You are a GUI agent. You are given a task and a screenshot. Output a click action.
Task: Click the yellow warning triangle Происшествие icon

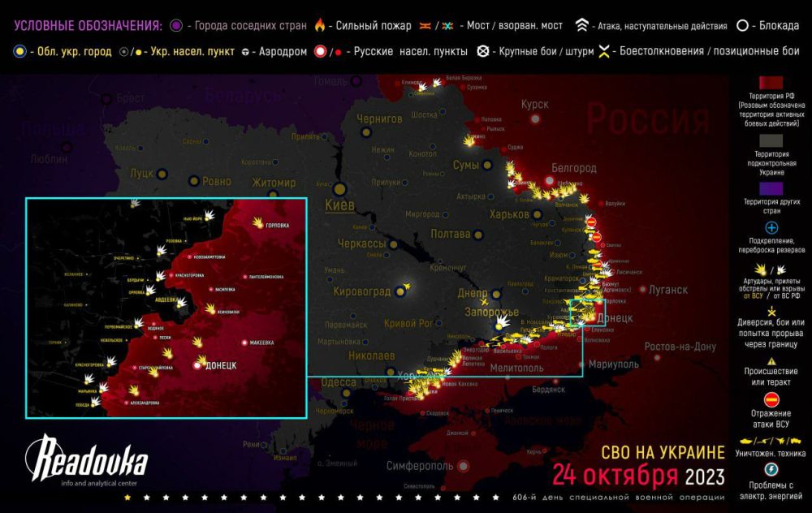[x=771, y=361]
